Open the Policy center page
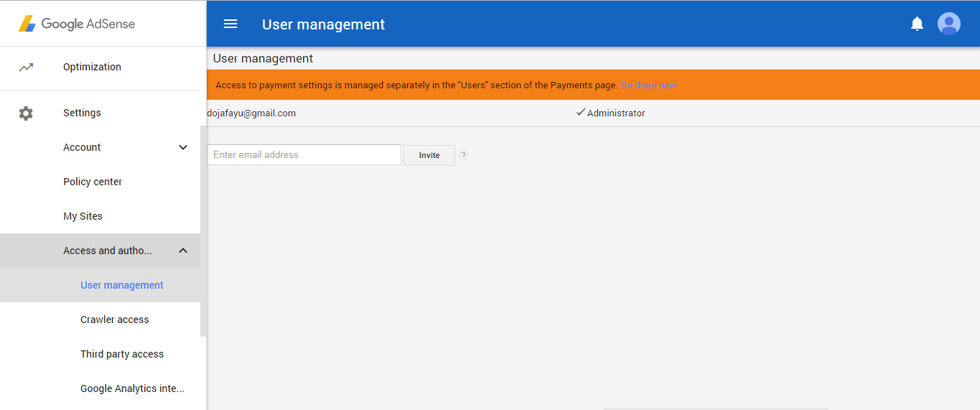This screenshot has height=410, width=980. tap(93, 182)
